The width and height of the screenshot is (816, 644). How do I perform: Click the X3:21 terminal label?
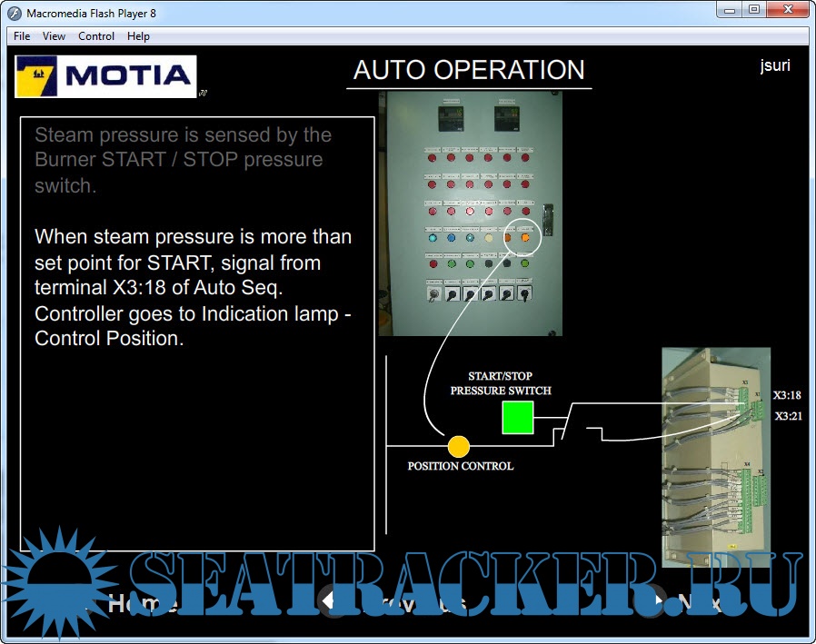tap(787, 416)
